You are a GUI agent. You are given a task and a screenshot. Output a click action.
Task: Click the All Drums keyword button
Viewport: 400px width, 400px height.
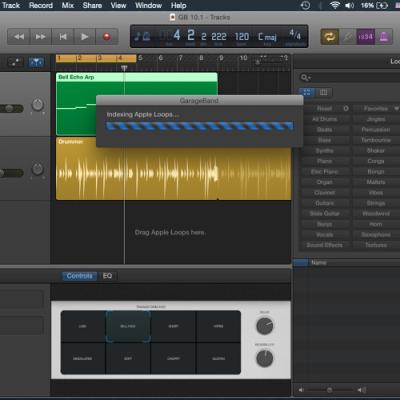(324, 119)
